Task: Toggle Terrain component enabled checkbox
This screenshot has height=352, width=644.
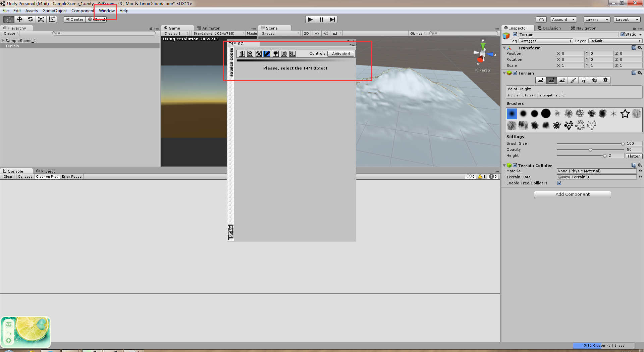Action: [515, 73]
